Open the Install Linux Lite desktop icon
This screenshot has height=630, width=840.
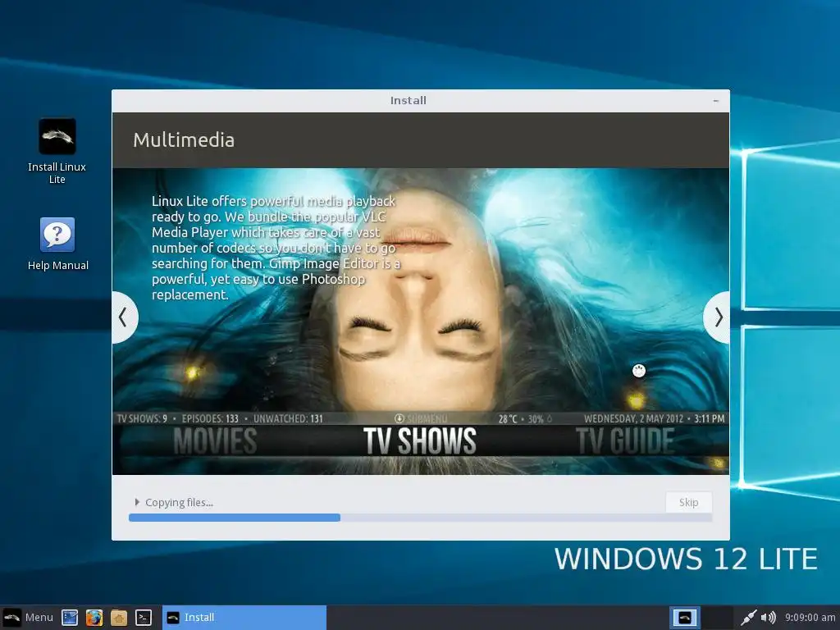(x=57, y=151)
